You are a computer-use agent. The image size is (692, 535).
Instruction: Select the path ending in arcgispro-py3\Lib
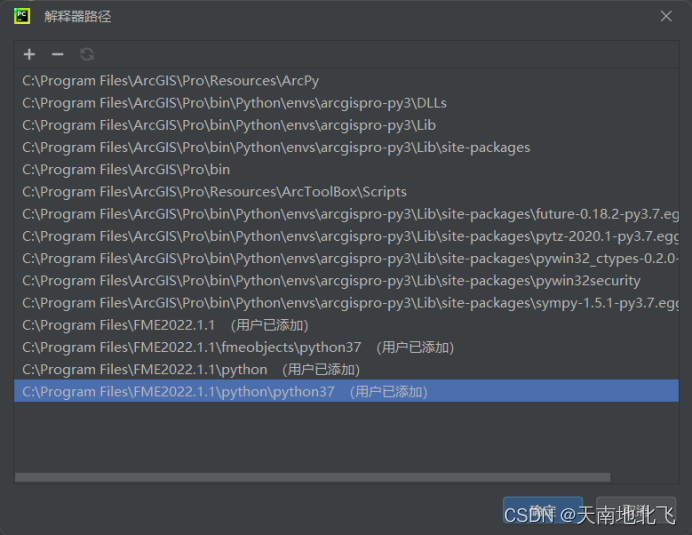tap(346, 125)
